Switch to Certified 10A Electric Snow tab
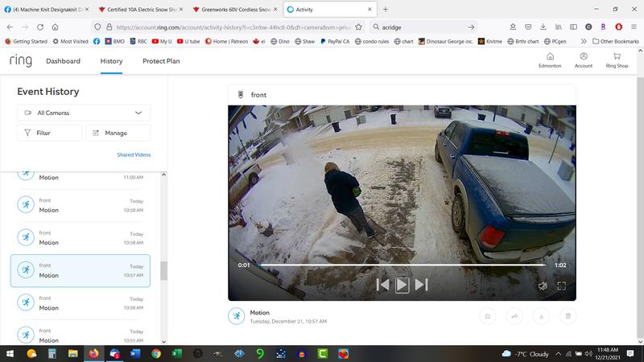Image resolution: width=644 pixels, height=362 pixels. (142, 9)
